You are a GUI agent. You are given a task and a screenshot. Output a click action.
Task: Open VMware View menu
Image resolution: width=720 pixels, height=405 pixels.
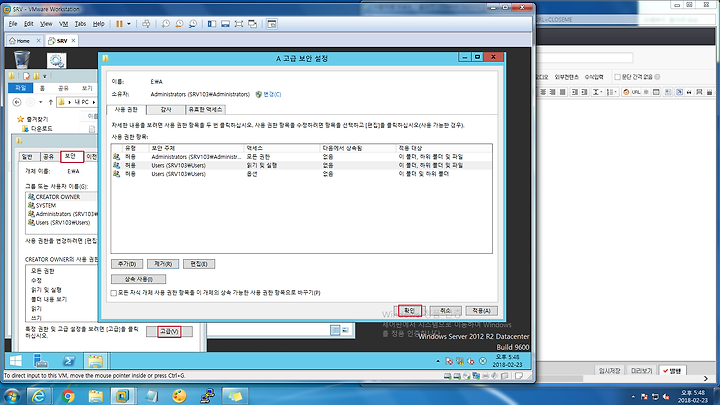(46, 24)
